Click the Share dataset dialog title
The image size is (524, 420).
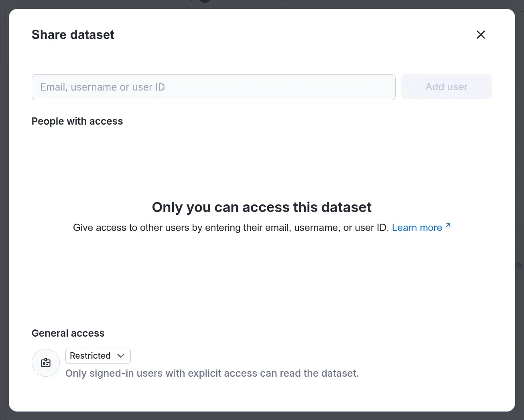point(73,35)
